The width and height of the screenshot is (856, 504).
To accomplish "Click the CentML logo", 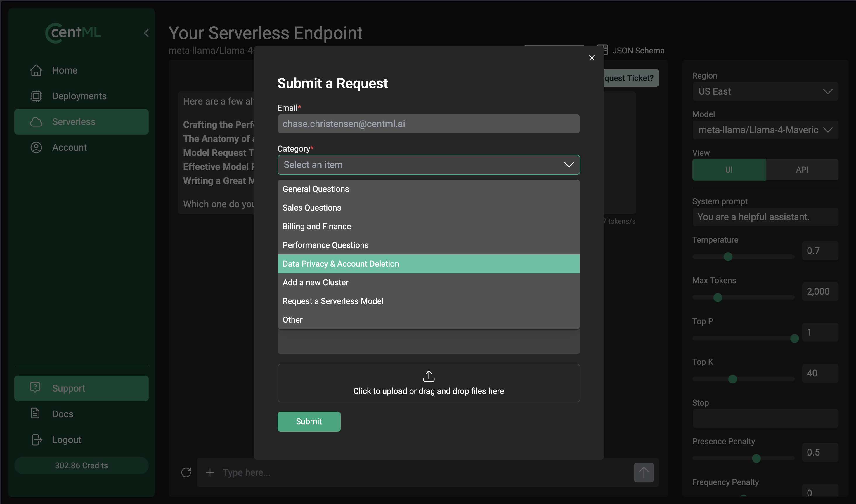I will pyautogui.click(x=73, y=33).
